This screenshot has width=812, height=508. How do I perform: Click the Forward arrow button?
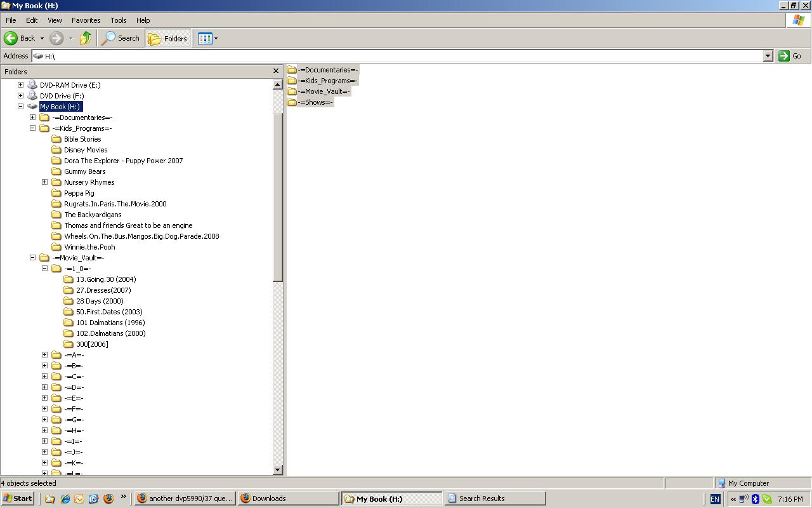coord(56,38)
